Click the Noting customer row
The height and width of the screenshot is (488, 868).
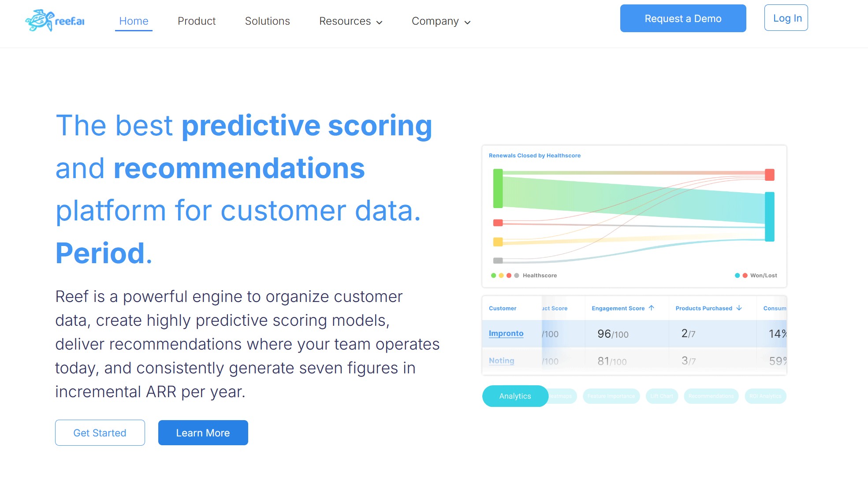click(x=635, y=361)
